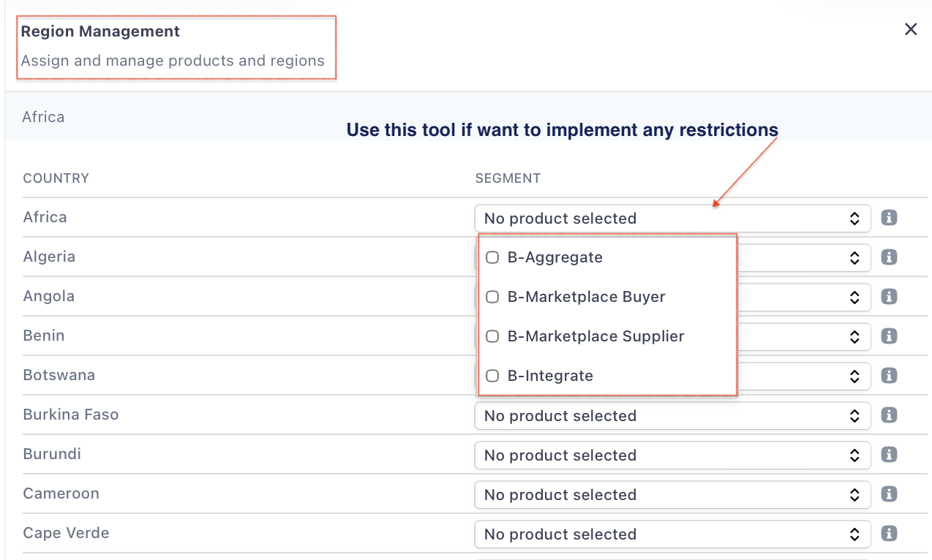Image resolution: width=932 pixels, height=560 pixels.
Task: Check the B-Aggregate checkbox
Action: 493,257
